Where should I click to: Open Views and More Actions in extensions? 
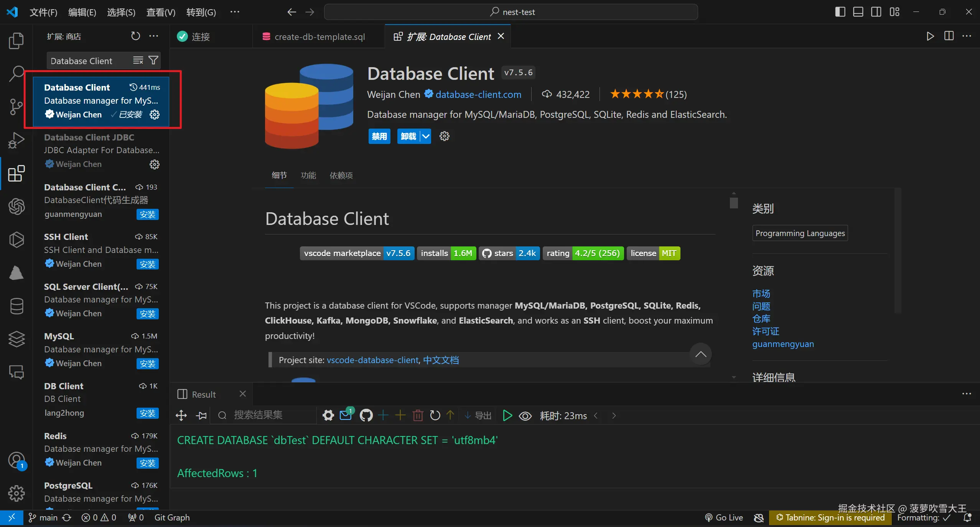154,36
